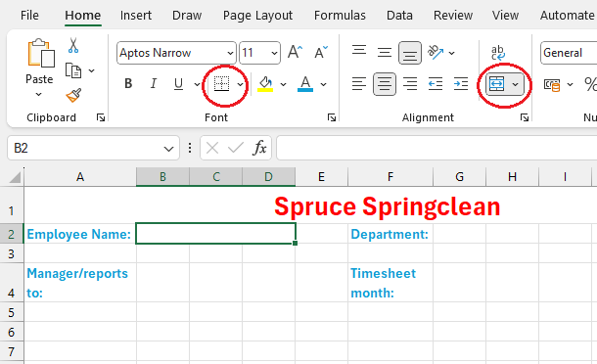Expand the font size dropdown
Image resolution: width=597 pixels, height=364 pixels.
click(274, 53)
